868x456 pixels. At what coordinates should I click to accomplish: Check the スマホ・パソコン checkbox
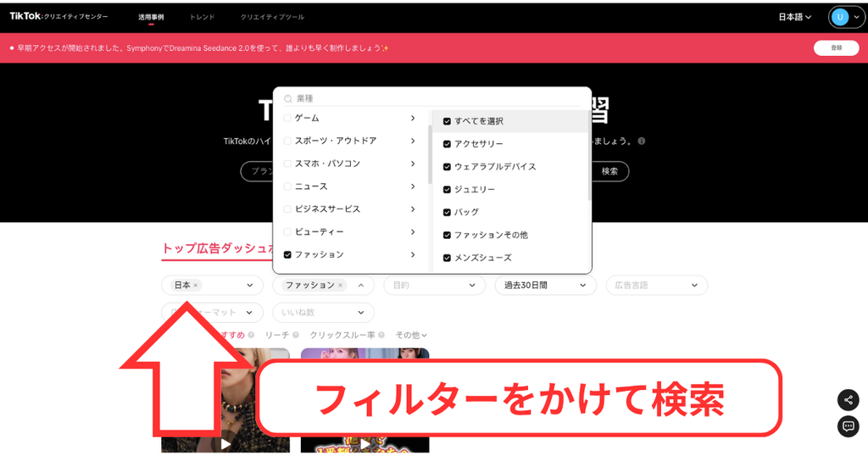click(x=287, y=164)
